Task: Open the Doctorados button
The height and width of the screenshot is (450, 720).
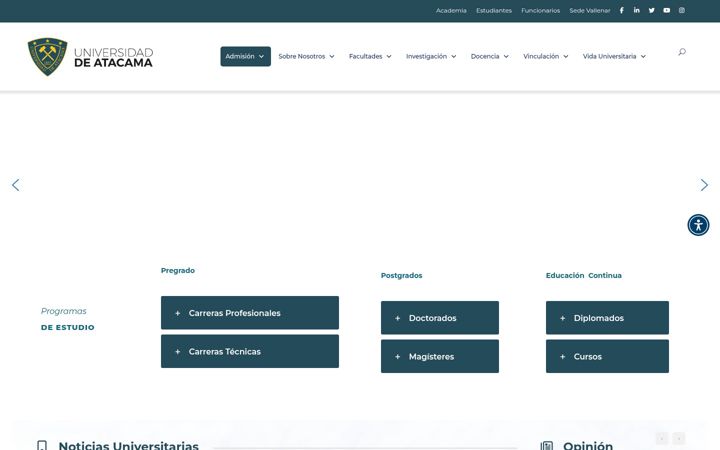Action: [x=439, y=318]
